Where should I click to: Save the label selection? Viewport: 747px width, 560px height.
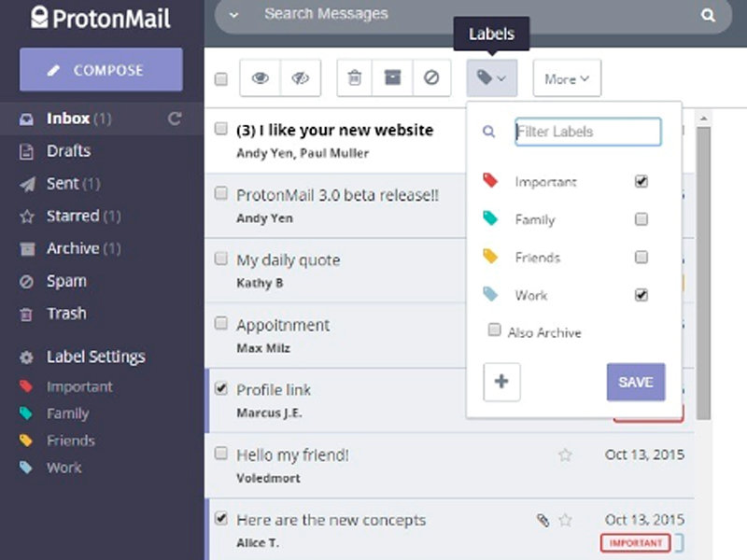(636, 382)
